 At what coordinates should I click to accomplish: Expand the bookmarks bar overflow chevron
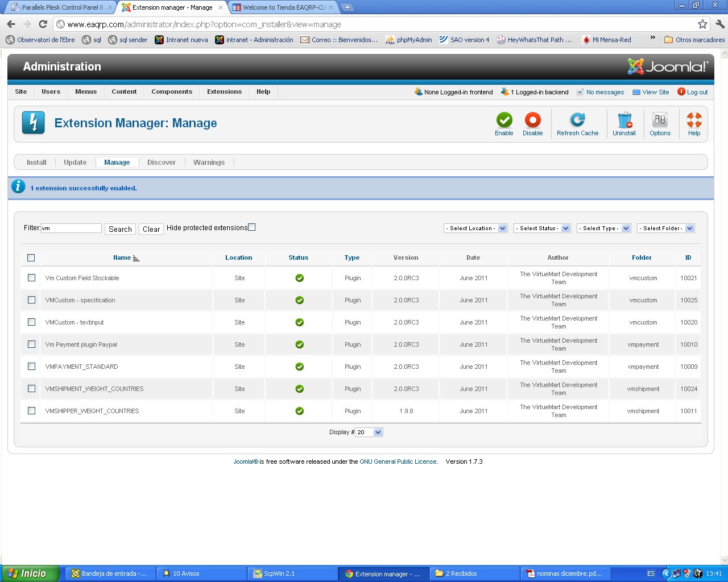pyautogui.click(x=652, y=38)
